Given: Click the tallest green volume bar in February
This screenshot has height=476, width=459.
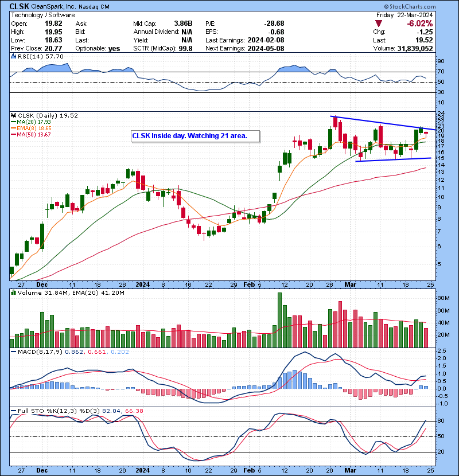Looking at the screenshot, I should (x=279, y=320).
